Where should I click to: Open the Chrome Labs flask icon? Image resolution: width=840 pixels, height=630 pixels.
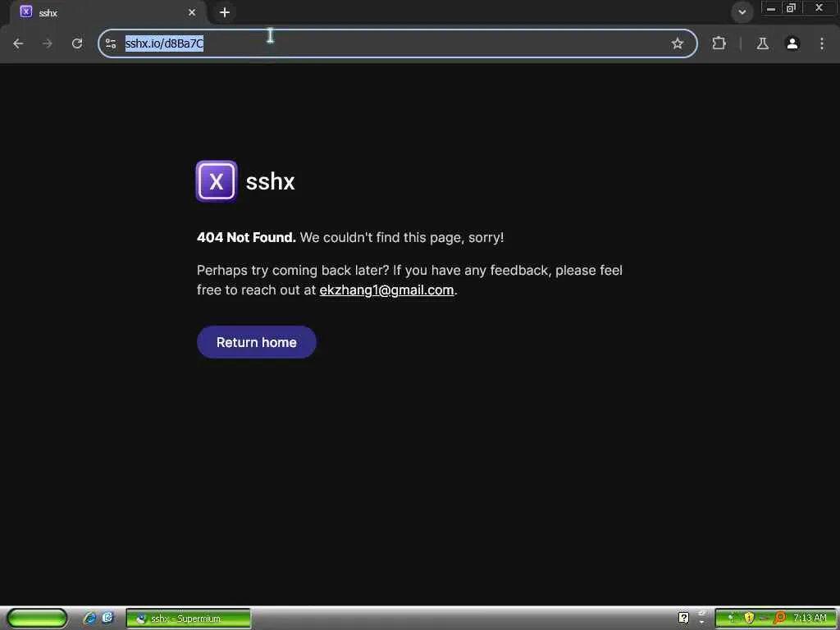point(763,43)
